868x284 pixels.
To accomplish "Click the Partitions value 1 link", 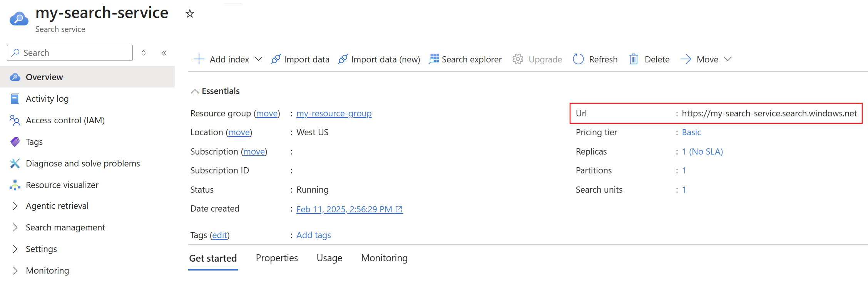I will (x=684, y=170).
